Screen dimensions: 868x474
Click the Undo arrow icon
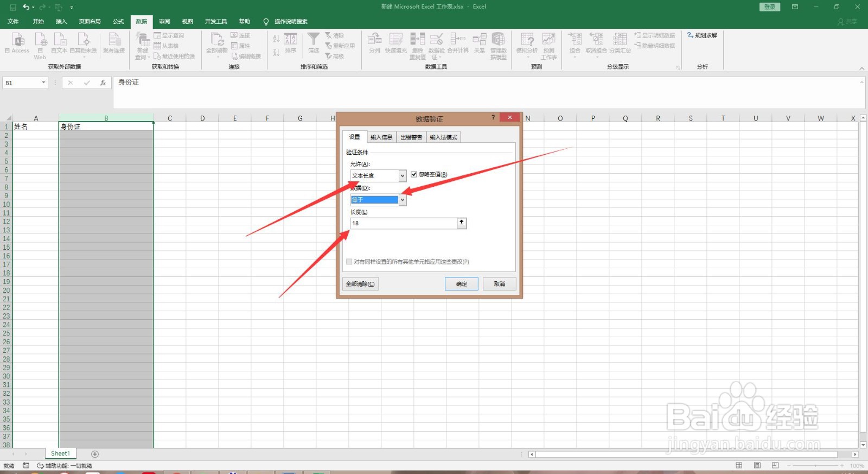pos(25,7)
